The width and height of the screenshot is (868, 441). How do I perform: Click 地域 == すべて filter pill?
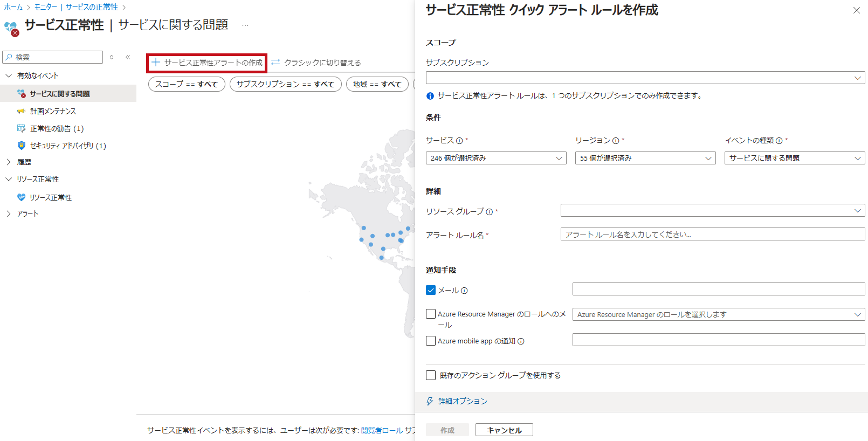click(x=377, y=84)
